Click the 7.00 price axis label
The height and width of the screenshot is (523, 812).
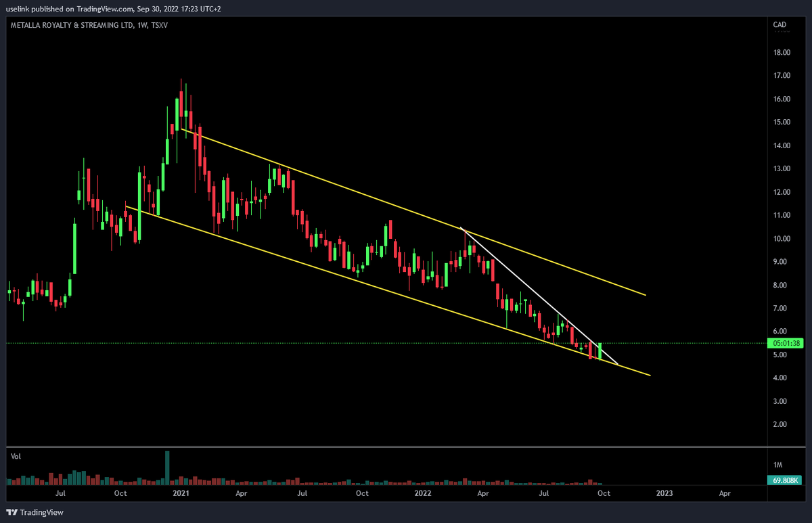(782, 309)
